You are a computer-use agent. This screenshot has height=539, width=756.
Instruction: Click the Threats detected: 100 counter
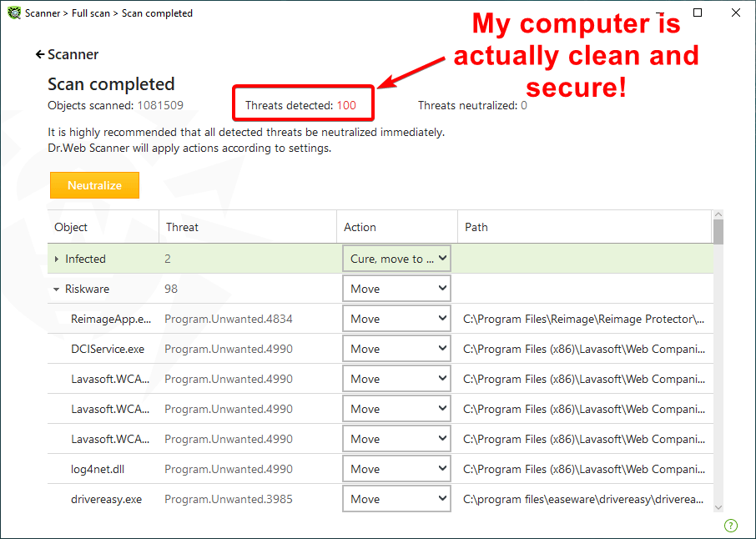pos(300,105)
